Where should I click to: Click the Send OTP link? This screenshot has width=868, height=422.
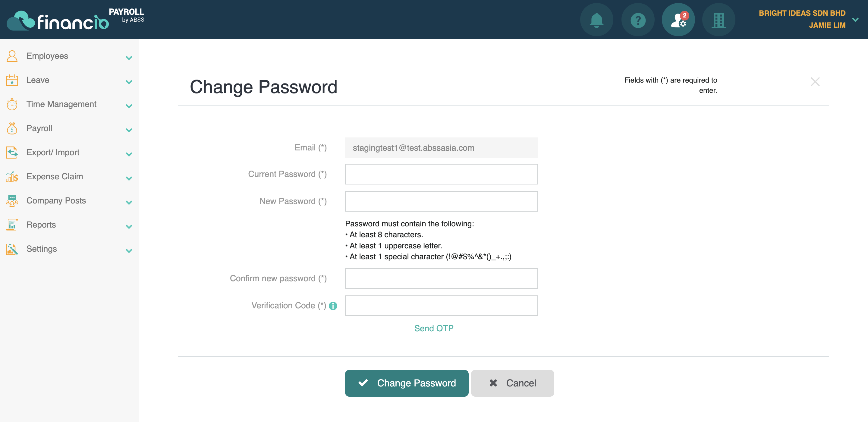click(434, 328)
